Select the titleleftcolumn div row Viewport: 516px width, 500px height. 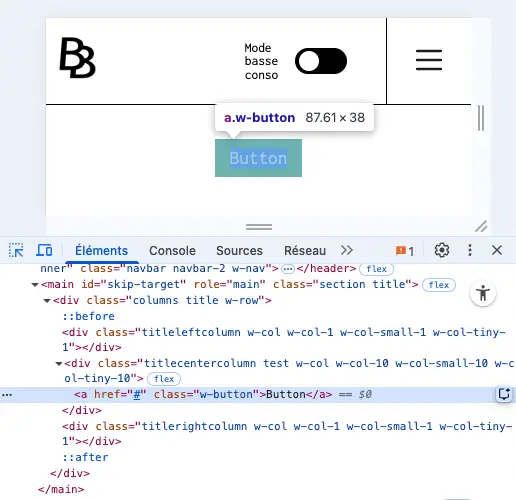(284, 340)
